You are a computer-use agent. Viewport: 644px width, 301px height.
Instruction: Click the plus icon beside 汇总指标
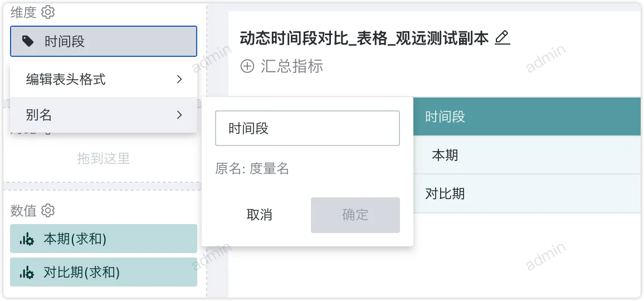click(x=247, y=66)
